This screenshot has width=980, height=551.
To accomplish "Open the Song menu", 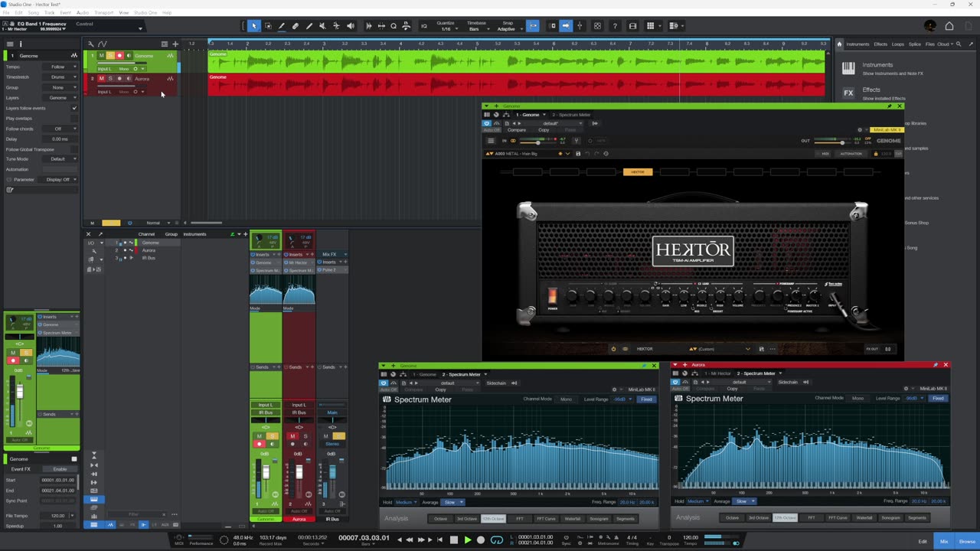I will (x=34, y=13).
